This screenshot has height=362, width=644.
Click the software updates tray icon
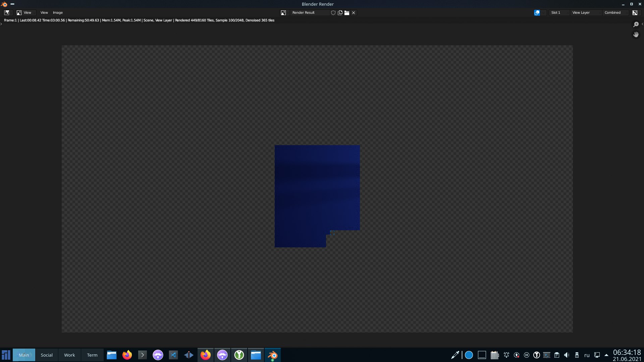click(x=517, y=355)
